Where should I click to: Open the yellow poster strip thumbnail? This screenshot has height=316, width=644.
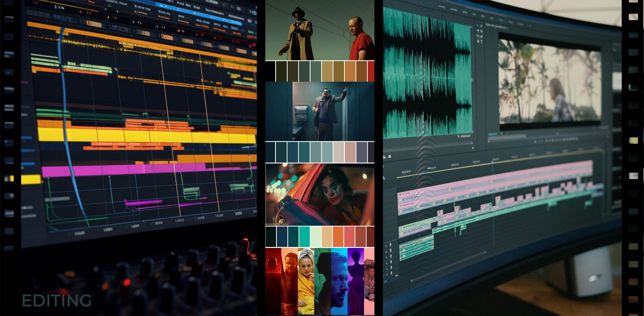(x=306, y=281)
